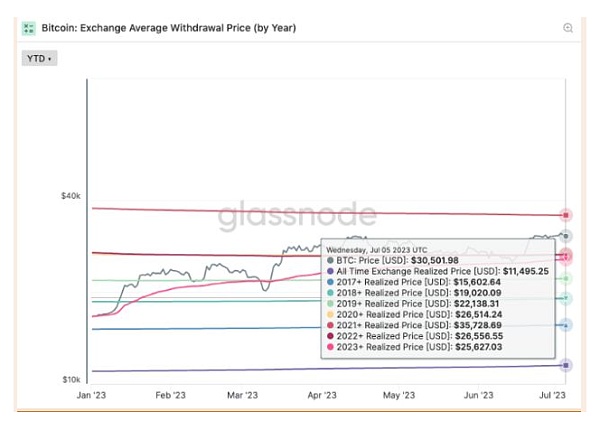Viewport: 600px width, 421px height.
Task: Click the magnifier zoom icon in chart header
Action: click(568, 28)
